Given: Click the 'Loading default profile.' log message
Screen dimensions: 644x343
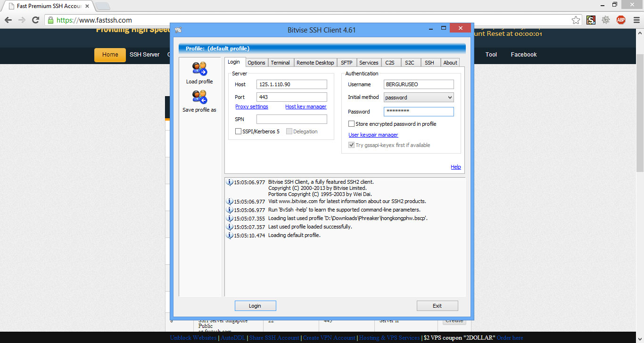Looking at the screenshot, I should (x=294, y=235).
